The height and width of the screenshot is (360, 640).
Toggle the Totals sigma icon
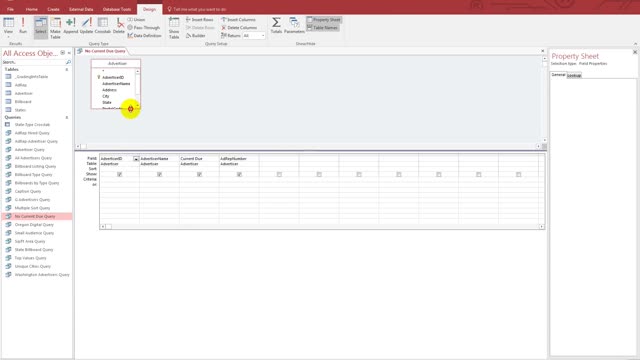[x=276, y=25]
